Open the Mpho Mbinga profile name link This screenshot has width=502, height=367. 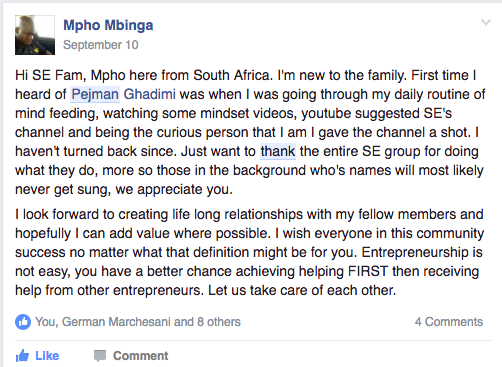(x=108, y=25)
